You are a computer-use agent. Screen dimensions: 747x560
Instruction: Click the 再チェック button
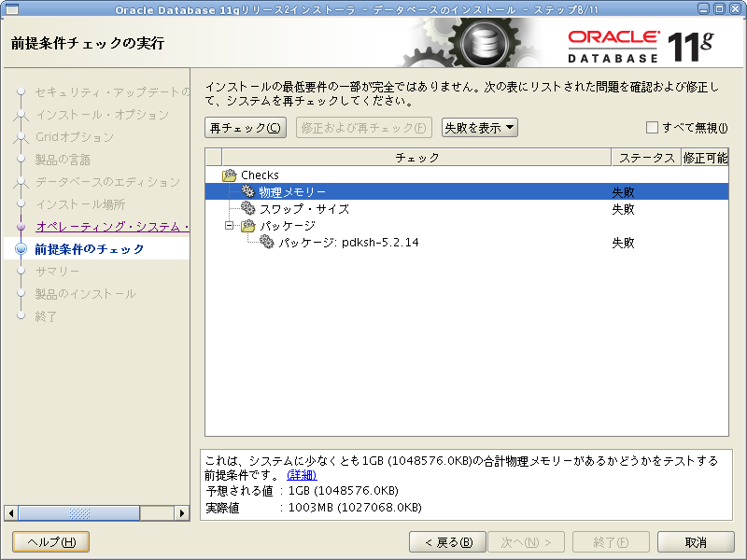pyautogui.click(x=246, y=128)
